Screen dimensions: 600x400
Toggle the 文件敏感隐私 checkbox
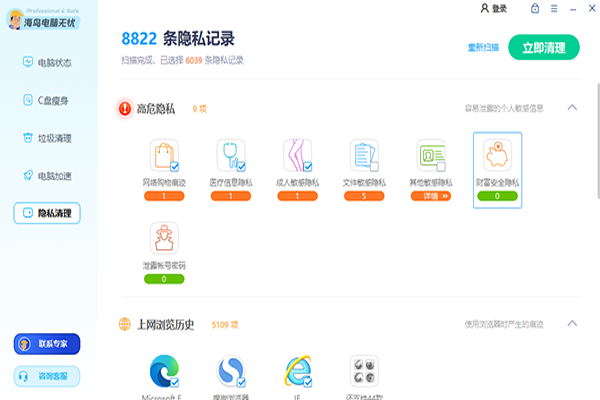(x=374, y=167)
